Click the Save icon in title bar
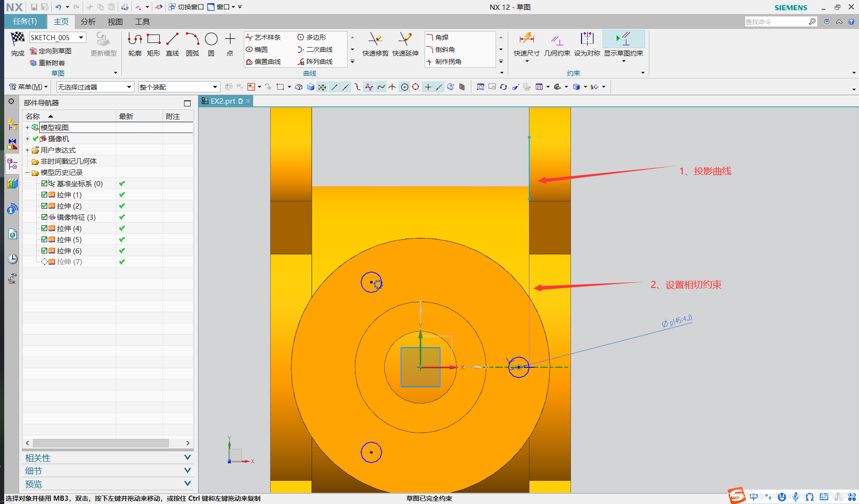 [34, 7]
